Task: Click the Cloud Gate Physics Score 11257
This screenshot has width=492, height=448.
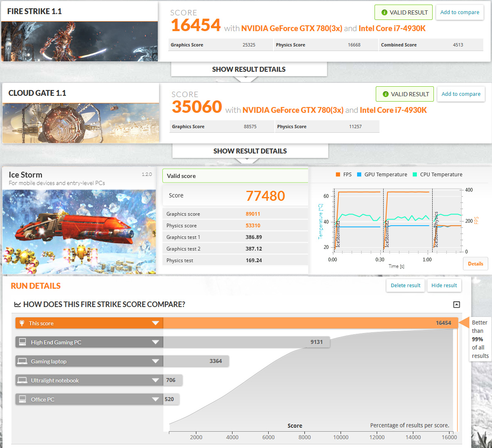Action: (x=355, y=127)
